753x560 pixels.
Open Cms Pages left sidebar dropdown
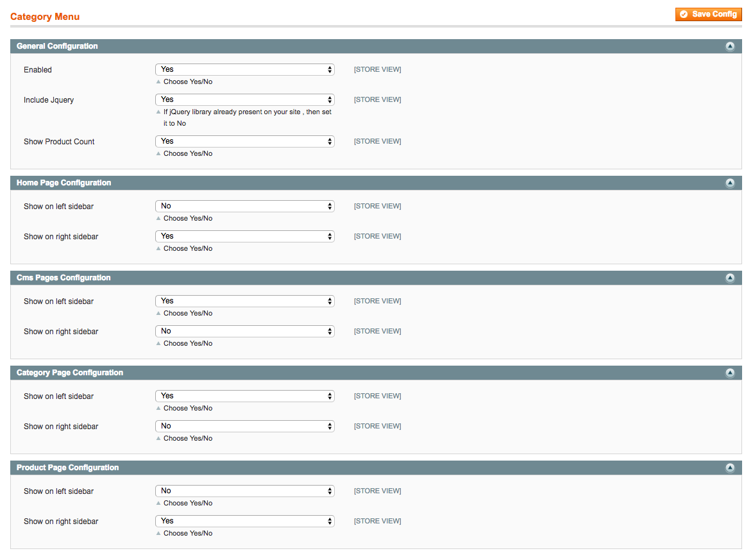click(x=245, y=301)
